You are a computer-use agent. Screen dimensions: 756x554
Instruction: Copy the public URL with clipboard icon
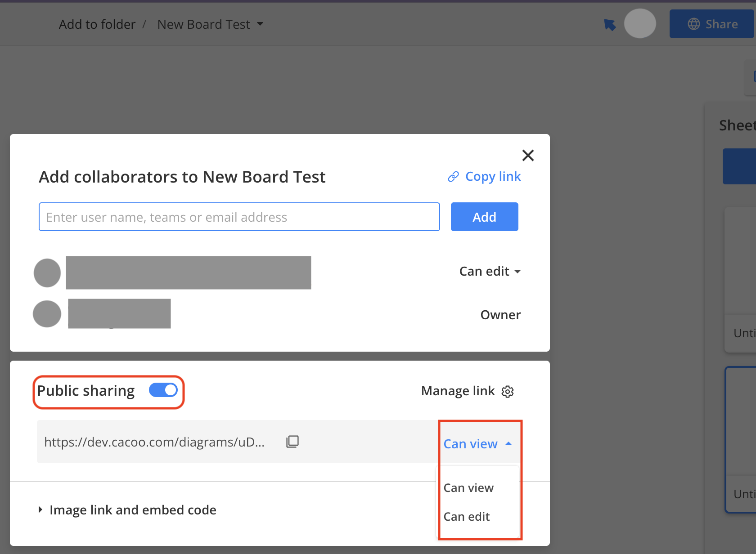pos(292,442)
